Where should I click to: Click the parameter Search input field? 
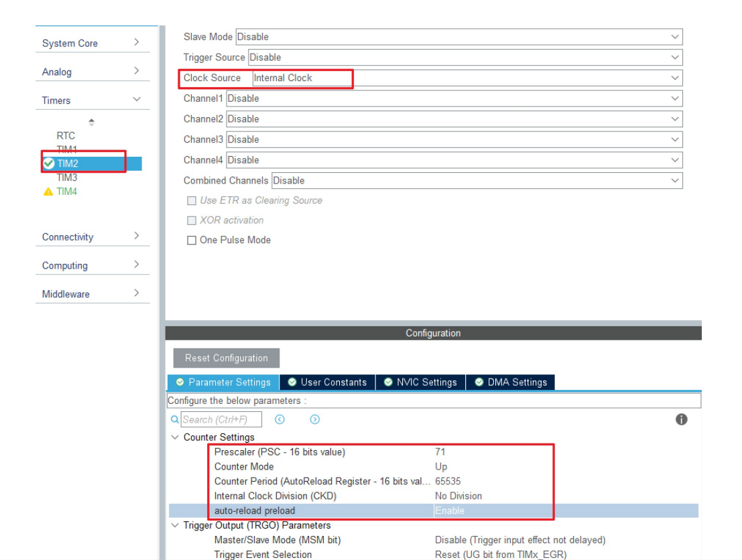(x=221, y=419)
